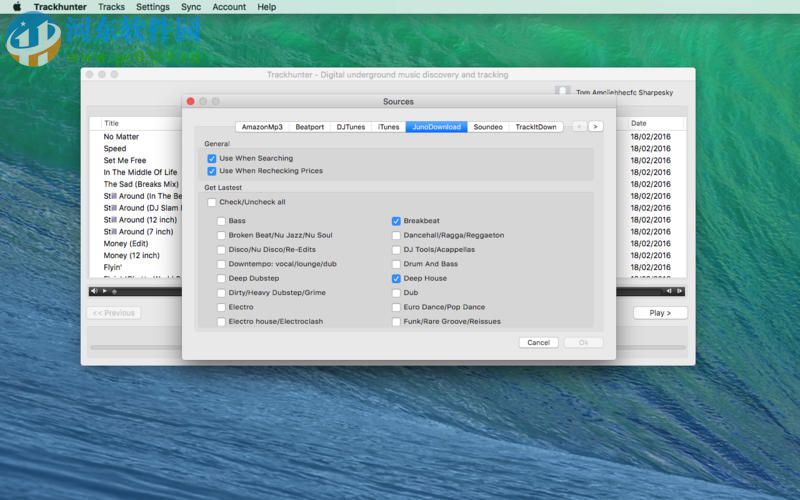
Task: Click the fast-forward icon at right of player bar
Action: (x=679, y=291)
